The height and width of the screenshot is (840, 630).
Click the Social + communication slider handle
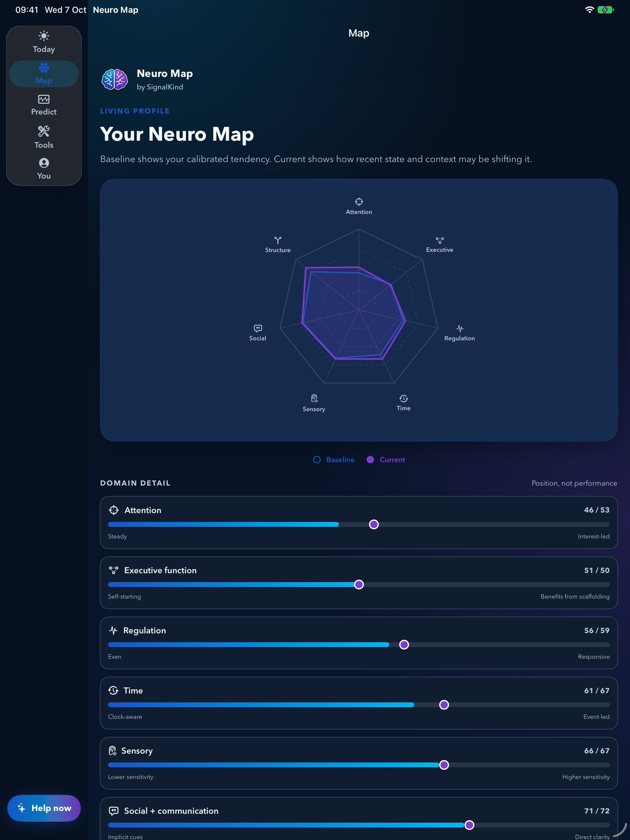469,825
